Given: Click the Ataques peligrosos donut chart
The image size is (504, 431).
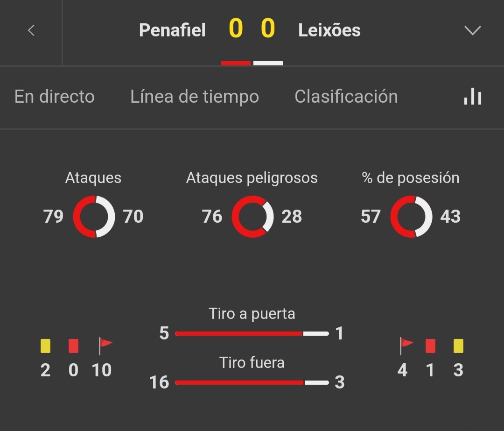Looking at the screenshot, I should 252,217.
